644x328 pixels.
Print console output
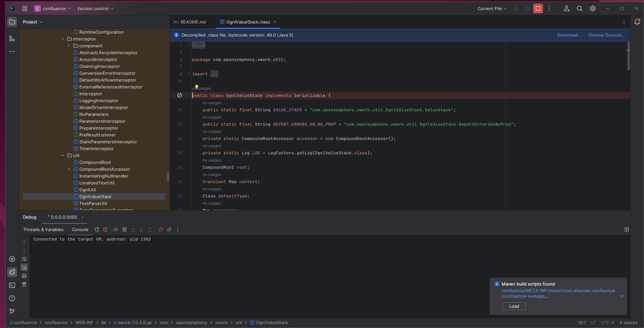[x=24, y=276]
